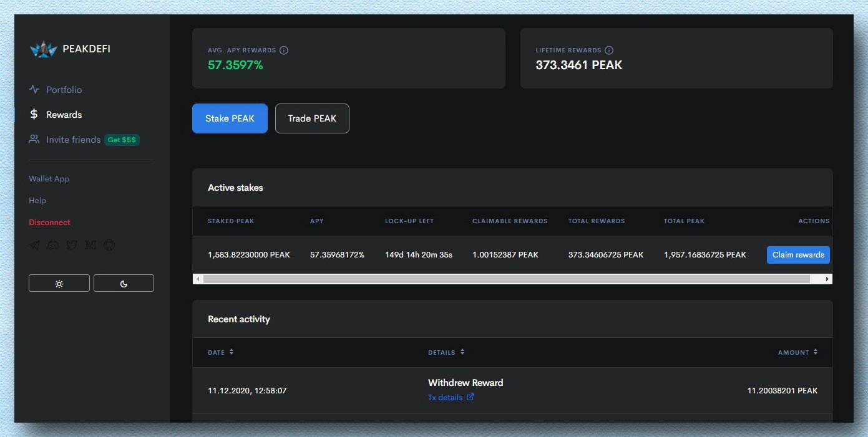
Task: Click the Stake PEAK button
Action: coord(230,118)
